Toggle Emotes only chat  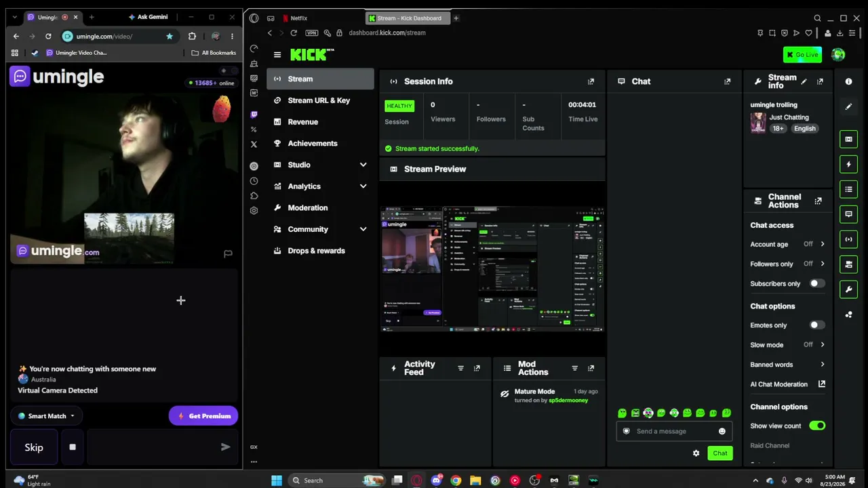tap(817, 325)
